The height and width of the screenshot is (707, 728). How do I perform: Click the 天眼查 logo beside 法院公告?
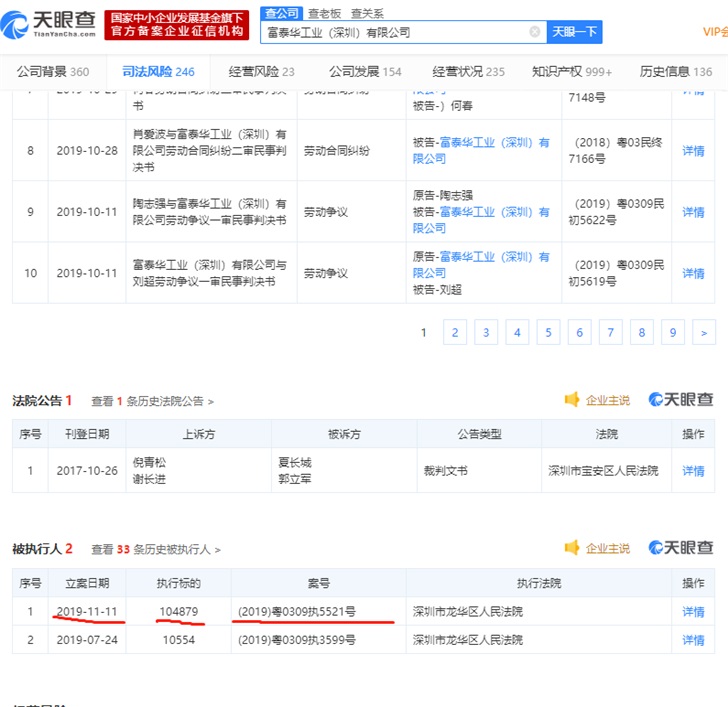point(681,400)
